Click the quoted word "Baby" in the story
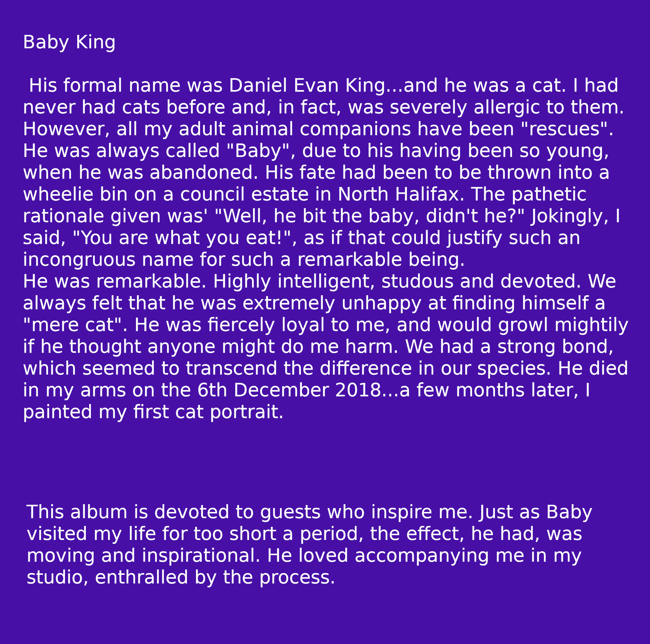Viewport: 650px width, 644px height. click(258, 151)
